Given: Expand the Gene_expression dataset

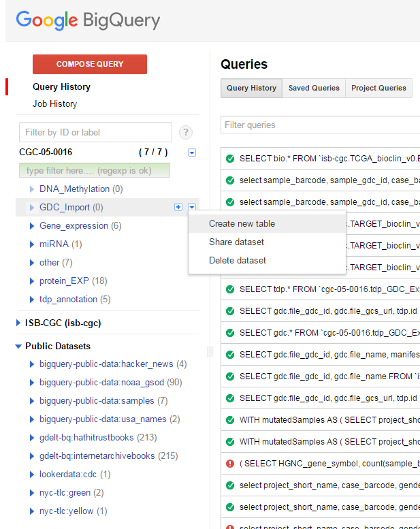Looking at the screenshot, I should pyautogui.click(x=32, y=226).
